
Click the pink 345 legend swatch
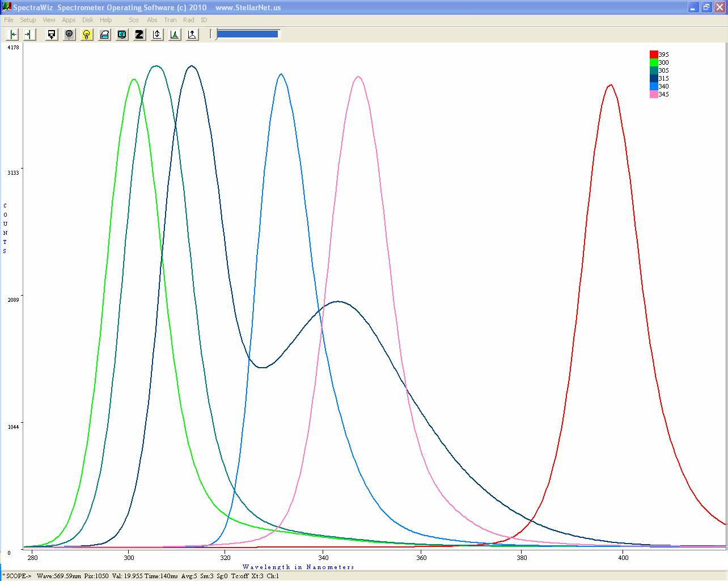(x=653, y=94)
